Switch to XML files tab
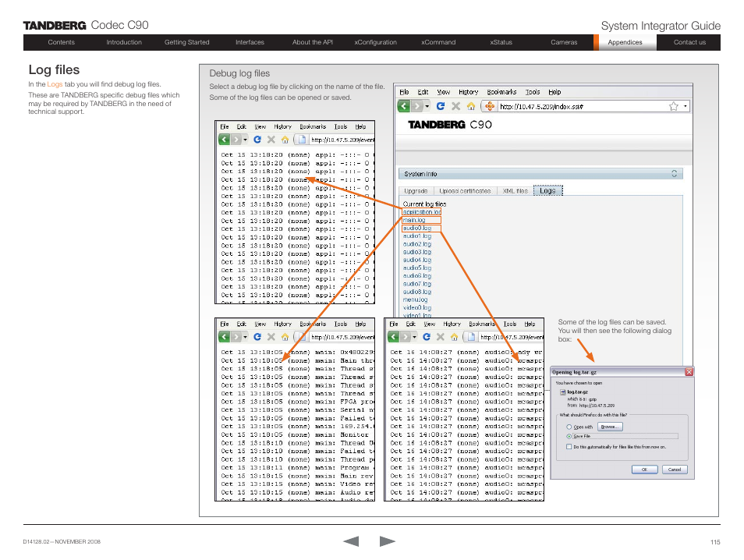Screen dimensions: 744x560 [515, 191]
